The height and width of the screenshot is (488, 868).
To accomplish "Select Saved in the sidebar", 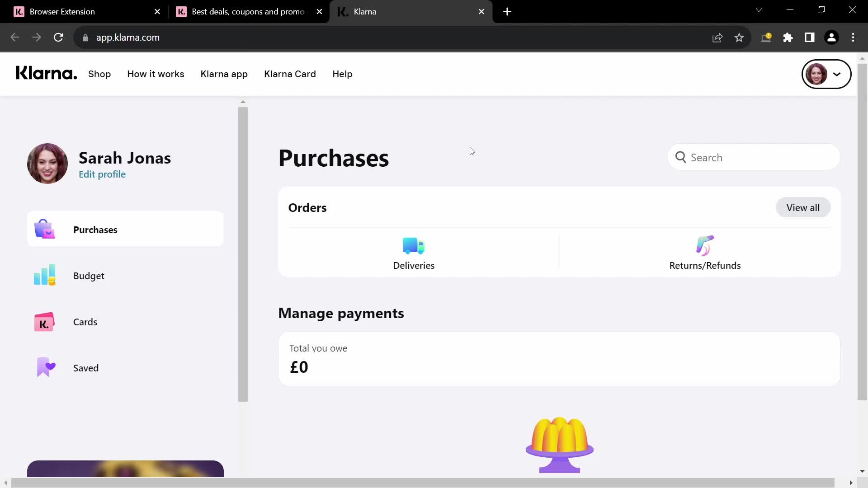I will tap(125, 368).
